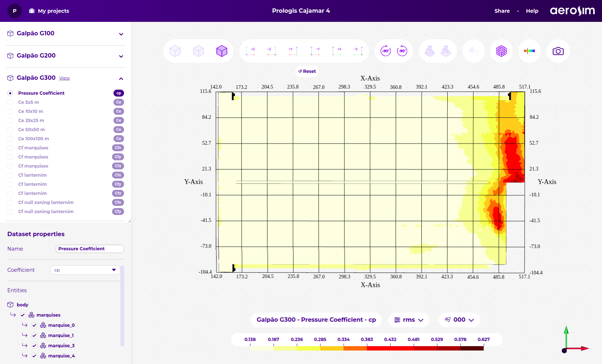Click the P user avatar
Viewport: 602px width, 364px height.
coord(15,11)
